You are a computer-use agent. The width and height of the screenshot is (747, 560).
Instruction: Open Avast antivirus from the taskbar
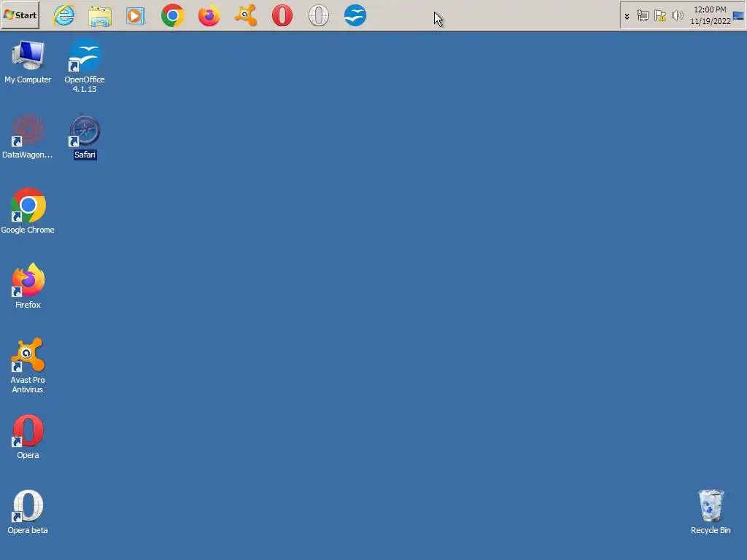click(246, 15)
